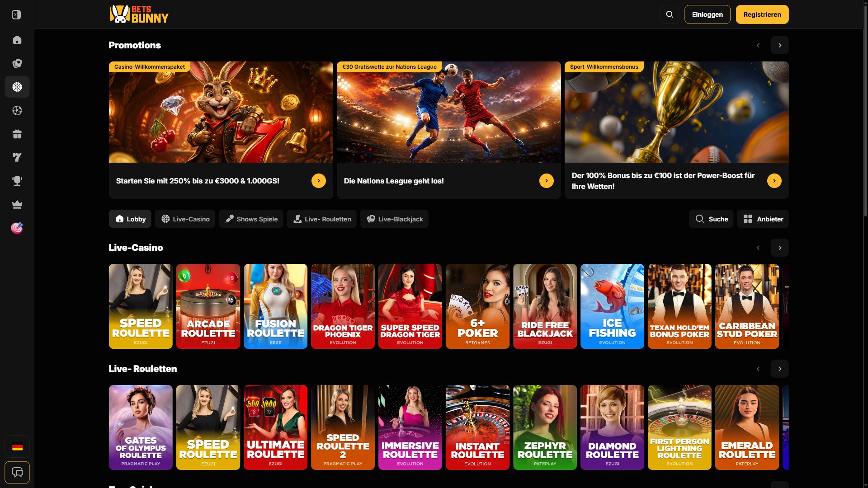Screen dimensions: 868x488
Task: Expand the sidebar with the toggle icon
Action: (17, 15)
